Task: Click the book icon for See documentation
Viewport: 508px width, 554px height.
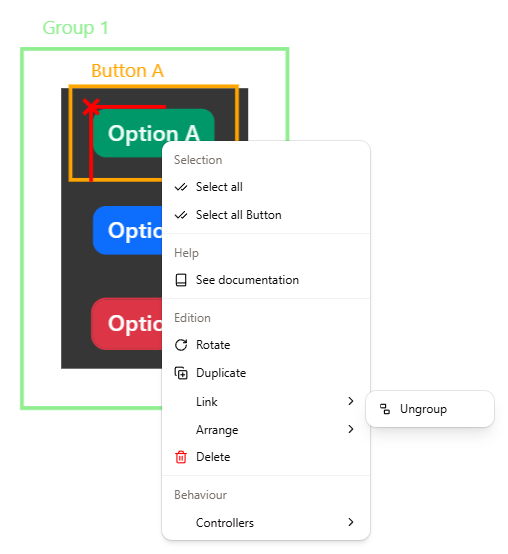Action: pyautogui.click(x=181, y=280)
